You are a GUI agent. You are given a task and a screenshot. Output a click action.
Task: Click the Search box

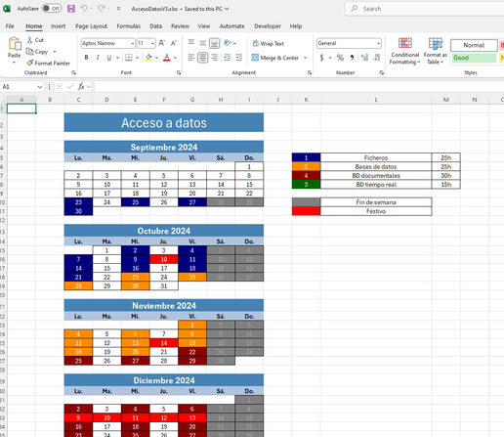(425, 9)
